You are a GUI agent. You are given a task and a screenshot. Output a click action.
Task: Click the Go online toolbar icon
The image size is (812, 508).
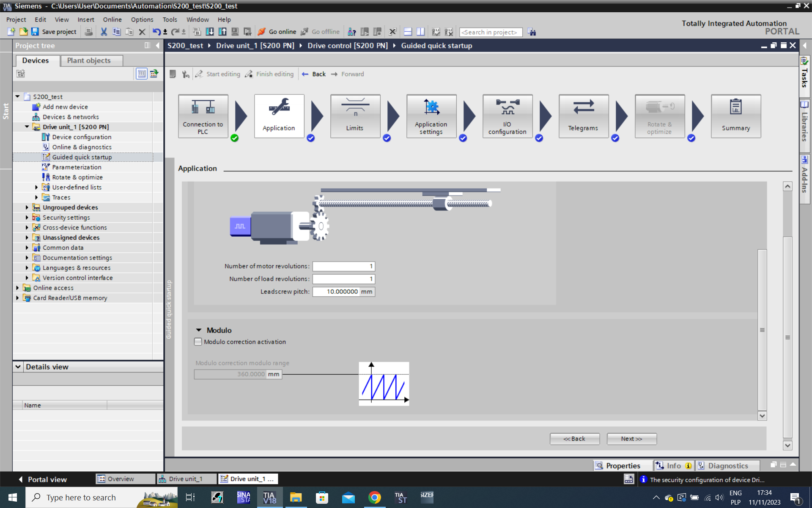262,32
